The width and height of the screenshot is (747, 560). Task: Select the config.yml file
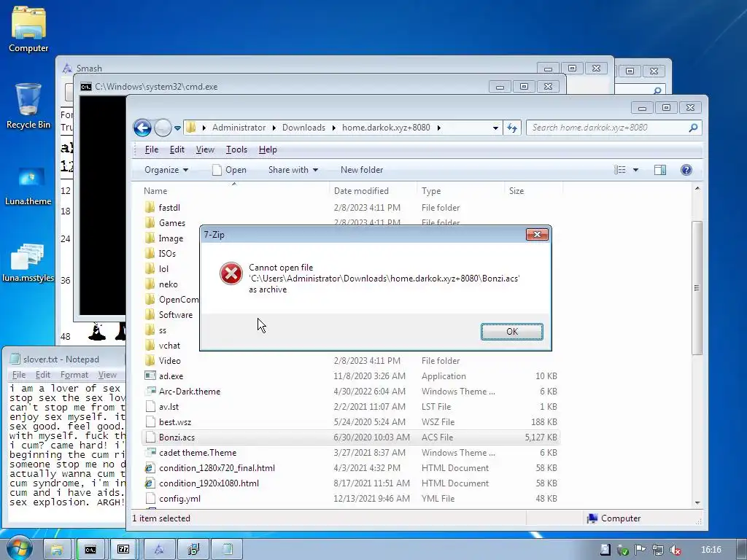pyautogui.click(x=351, y=499)
